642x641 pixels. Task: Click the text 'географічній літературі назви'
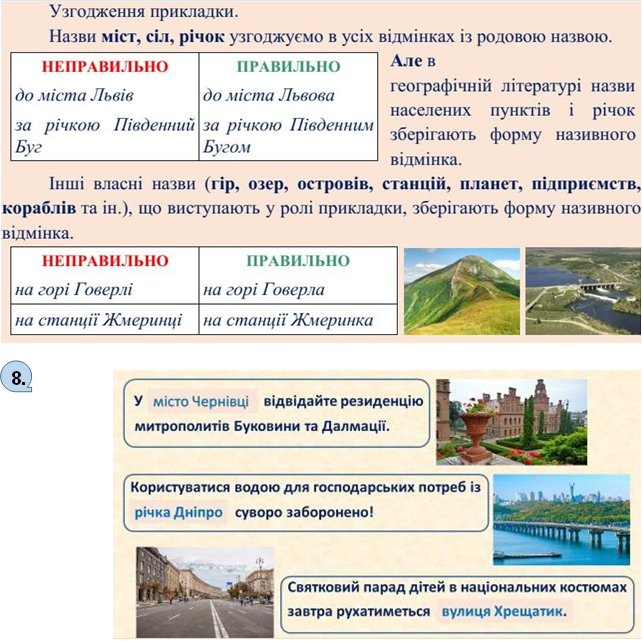(x=512, y=86)
